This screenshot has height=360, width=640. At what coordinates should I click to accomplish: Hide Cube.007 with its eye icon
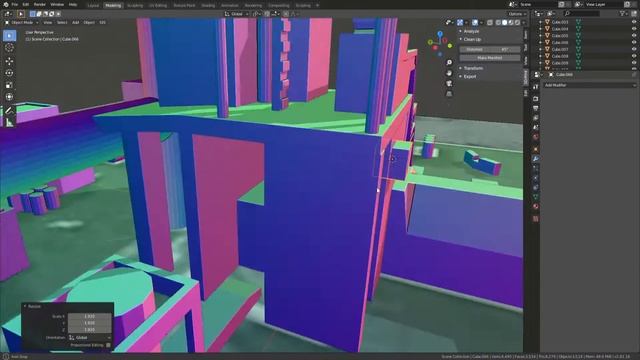(x=634, y=49)
